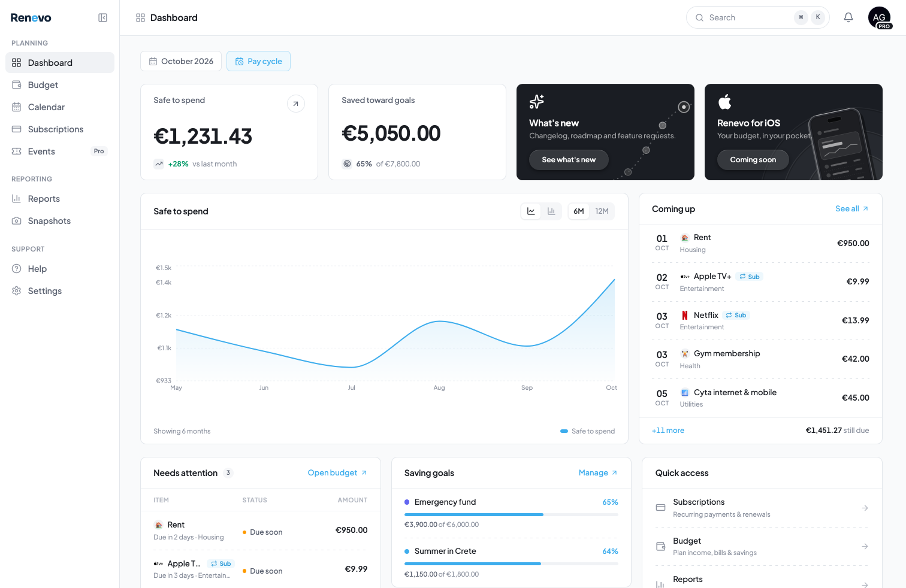The height and width of the screenshot is (588, 906).
Task: Go to Budget in the sidebar
Action: tap(60, 85)
